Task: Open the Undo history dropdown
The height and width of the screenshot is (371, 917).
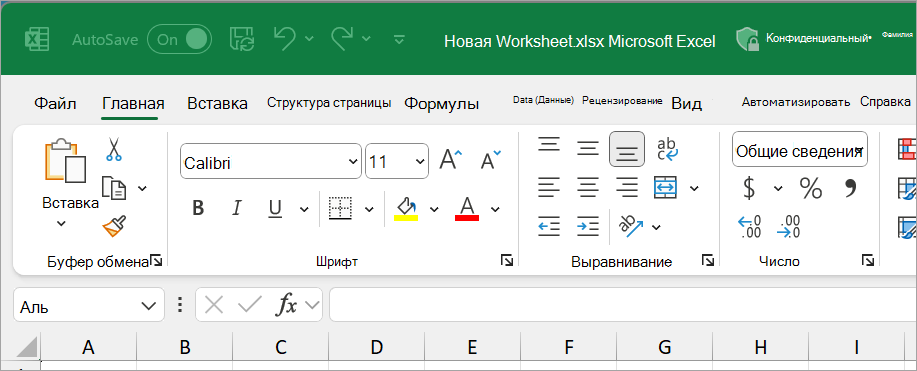Action: (309, 39)
